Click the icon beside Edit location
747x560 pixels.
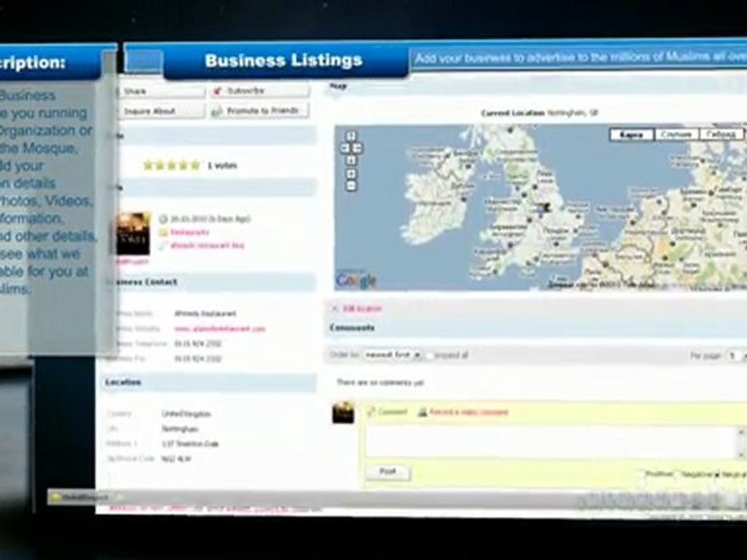point(335,309)
